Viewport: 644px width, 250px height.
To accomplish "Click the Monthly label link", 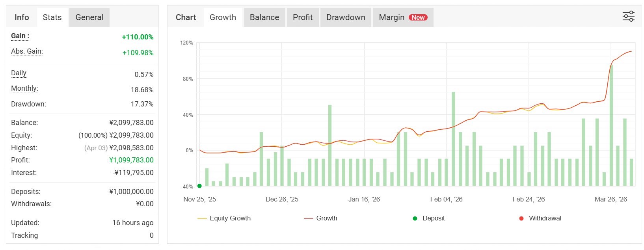I will point(24,88).
